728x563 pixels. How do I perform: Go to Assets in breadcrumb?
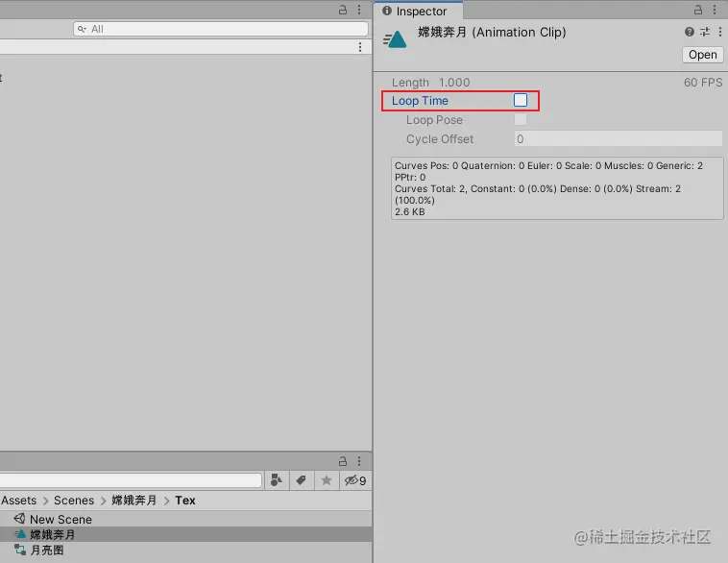(18, 501)
